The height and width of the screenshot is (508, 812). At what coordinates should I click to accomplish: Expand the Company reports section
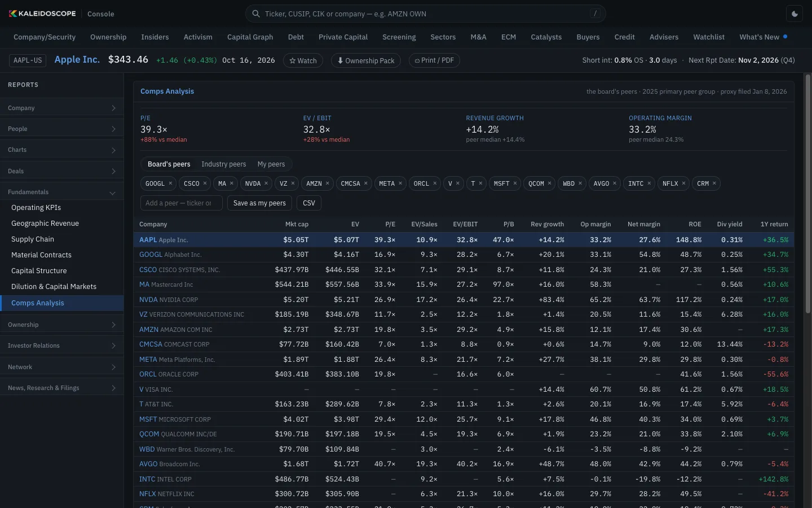click(x=61, y=108)
